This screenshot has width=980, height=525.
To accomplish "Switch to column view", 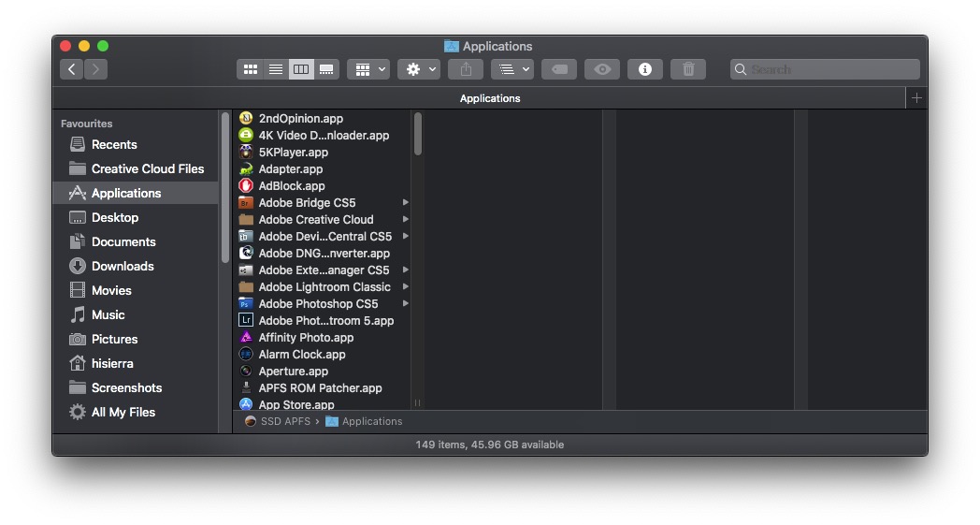I will (301, 69).
